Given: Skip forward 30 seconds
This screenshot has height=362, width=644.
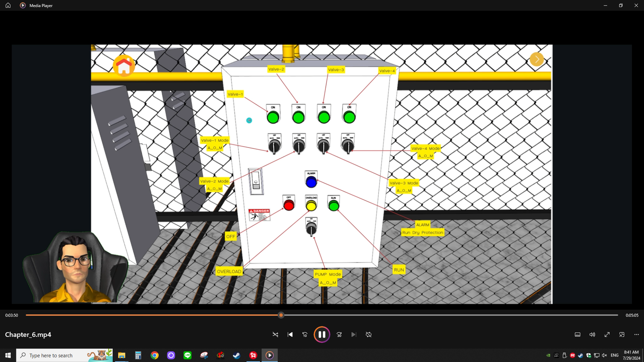Looking at the screenshot, I should (339, 334).
